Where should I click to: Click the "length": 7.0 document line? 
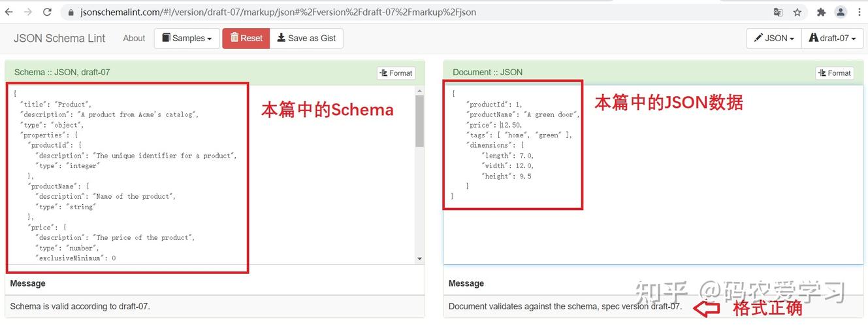(x=507, y=156)
